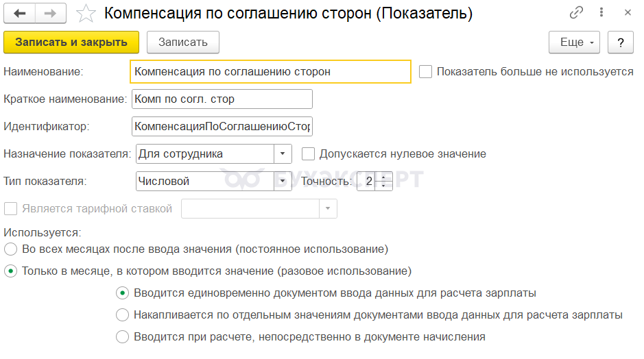This screenshot has width=644, height=359.
Task: Increase precision value with up arrow
Action: pyautogui.click(x=383, y=177)
